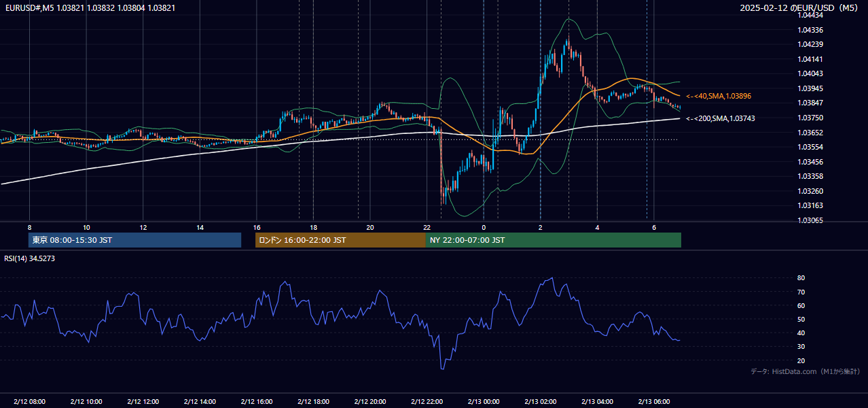Click price axis value 1.03358
This screenshot has width=868, height=408.
(810, 176)
